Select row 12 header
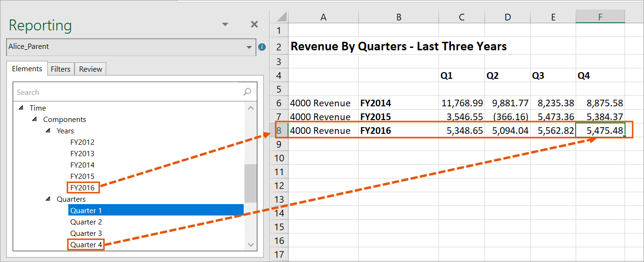This screenshot has height=262, width=644. coord(279,186)
